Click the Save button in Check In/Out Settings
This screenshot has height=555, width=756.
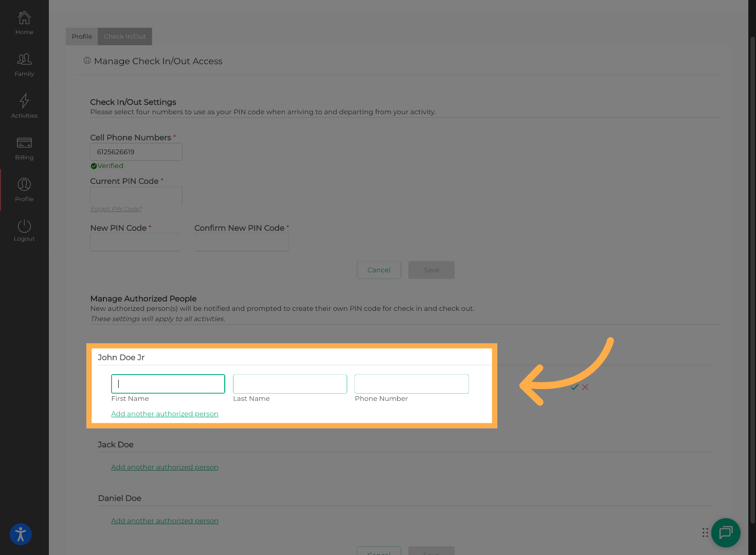431,270
